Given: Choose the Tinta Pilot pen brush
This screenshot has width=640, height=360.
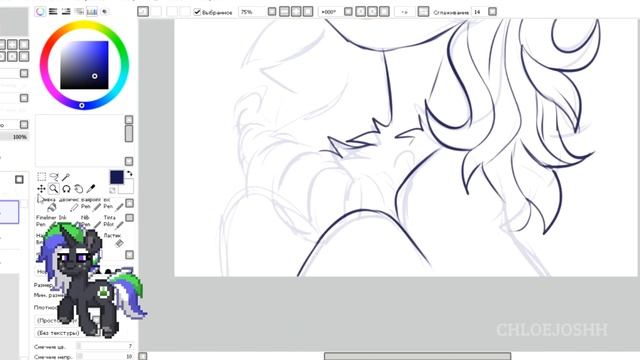Looking at the screenshot, I should point(113,222).
